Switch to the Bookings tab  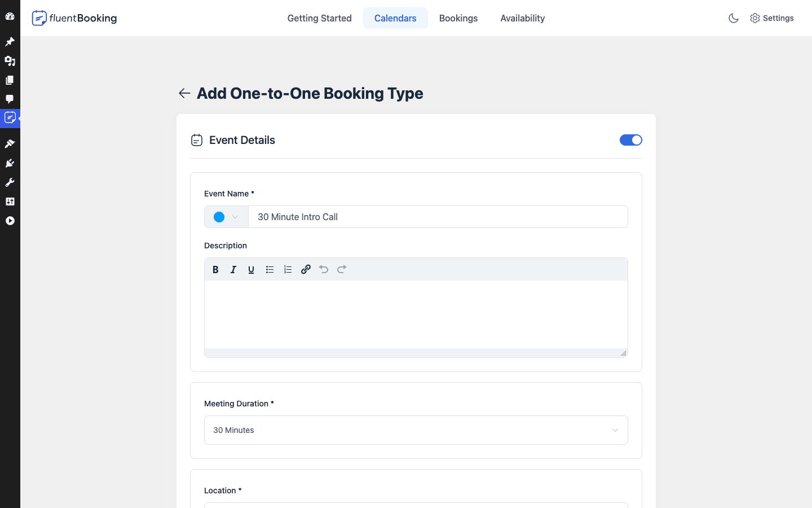[x=458, y=18]
